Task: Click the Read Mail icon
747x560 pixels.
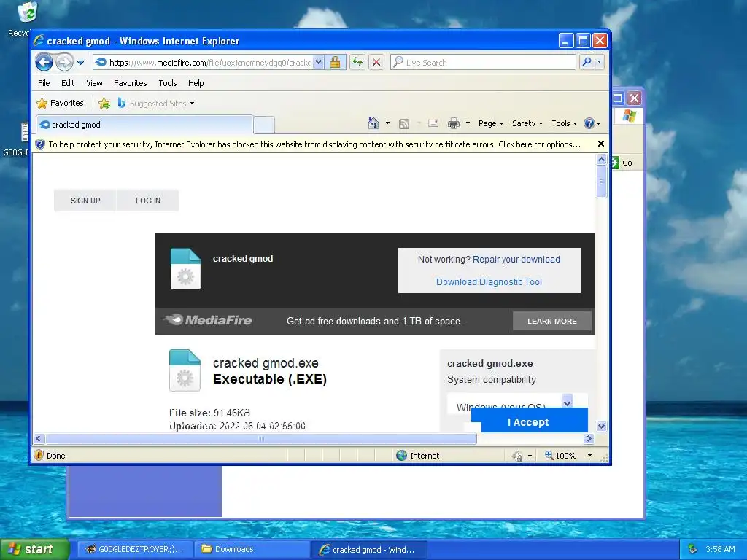Action: tap(433, 123)
